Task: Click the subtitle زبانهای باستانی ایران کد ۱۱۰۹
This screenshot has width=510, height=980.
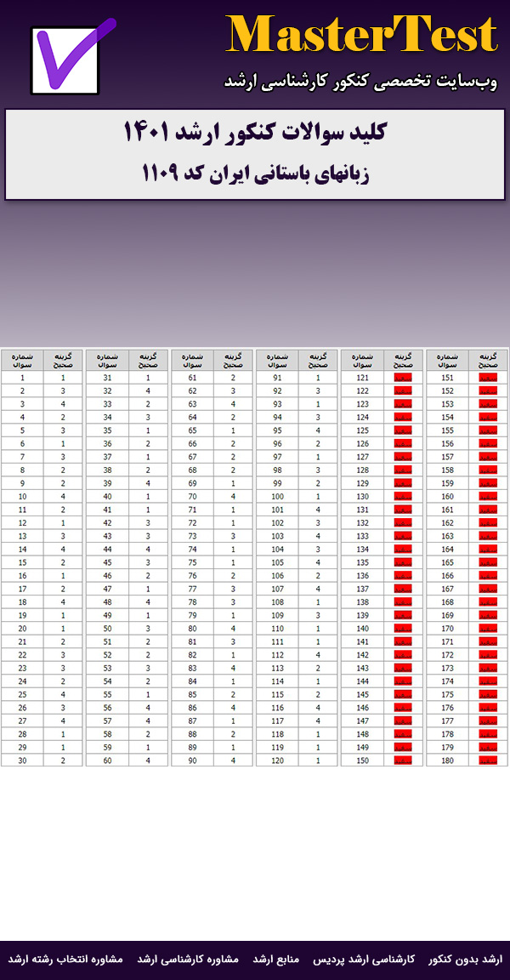Action: click(x=255, y=173)
